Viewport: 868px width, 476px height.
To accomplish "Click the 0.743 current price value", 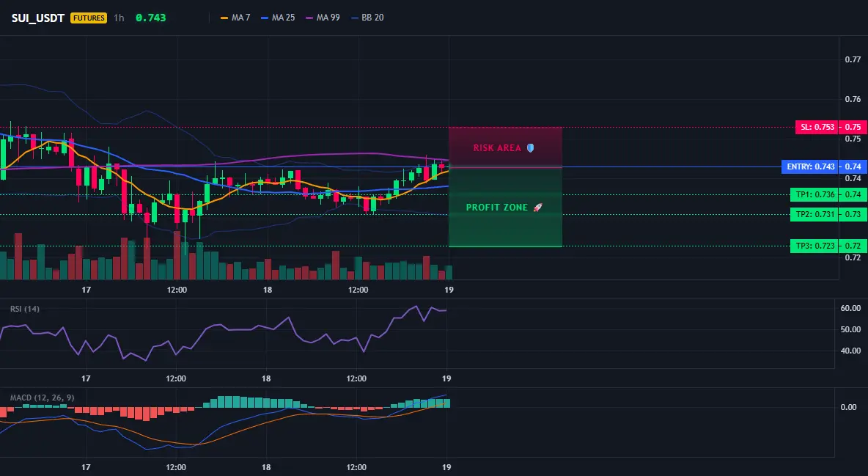I will (150, 18).
